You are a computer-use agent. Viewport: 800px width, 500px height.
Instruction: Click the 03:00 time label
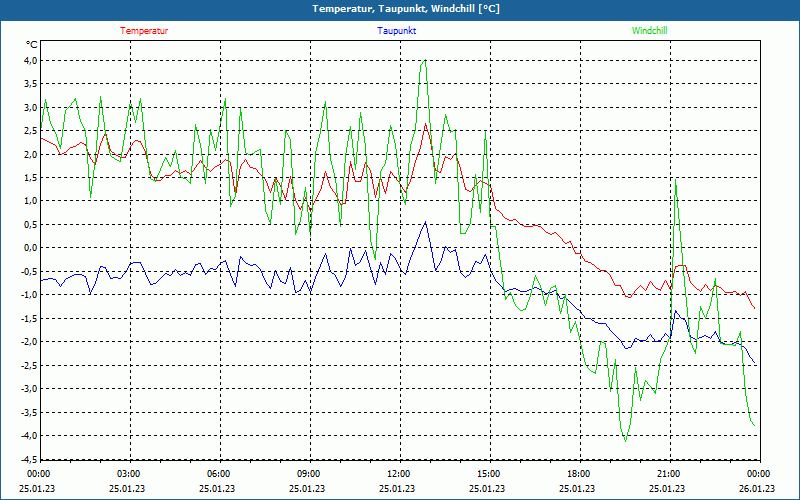(129, 474)
